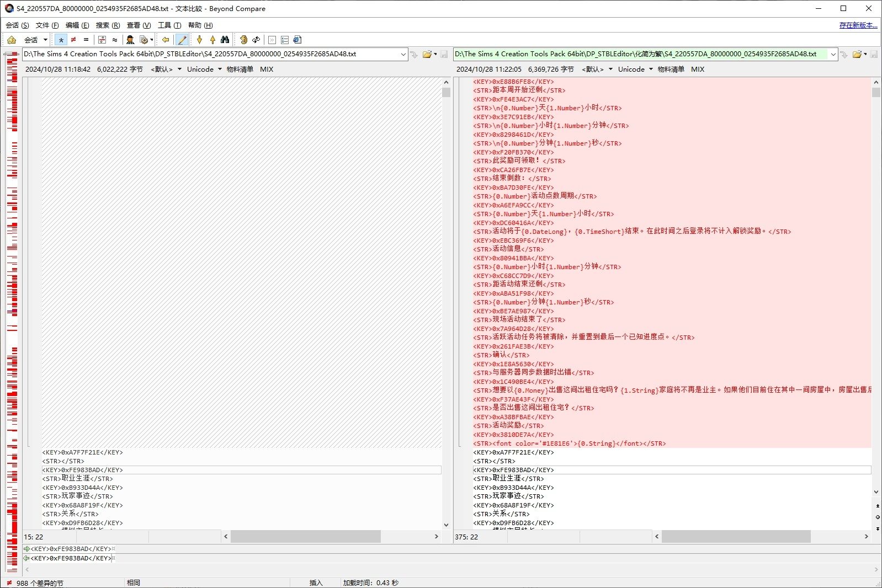
Task: Open the Format gear dropdown
Action: click(x=146, y=40)
